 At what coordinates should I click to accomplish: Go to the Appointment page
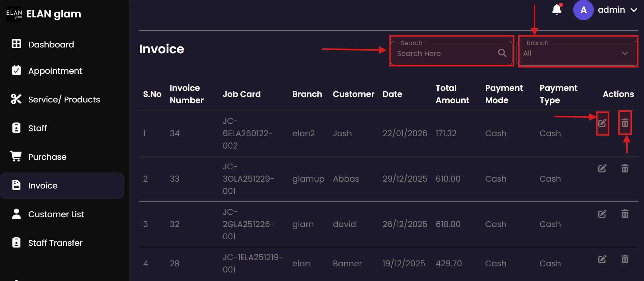pyautogui.click(x=55, y=71)
